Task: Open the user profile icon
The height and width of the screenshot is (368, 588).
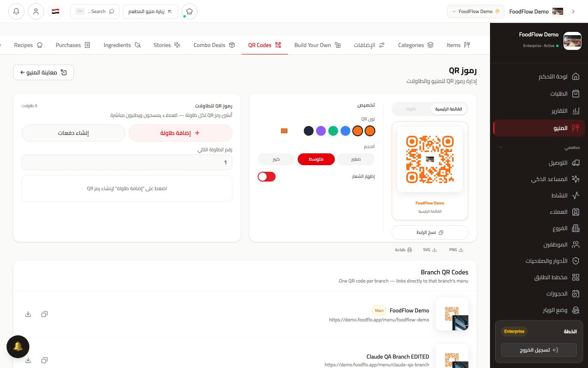Action: pyautogui.click(x=36, y=11)
